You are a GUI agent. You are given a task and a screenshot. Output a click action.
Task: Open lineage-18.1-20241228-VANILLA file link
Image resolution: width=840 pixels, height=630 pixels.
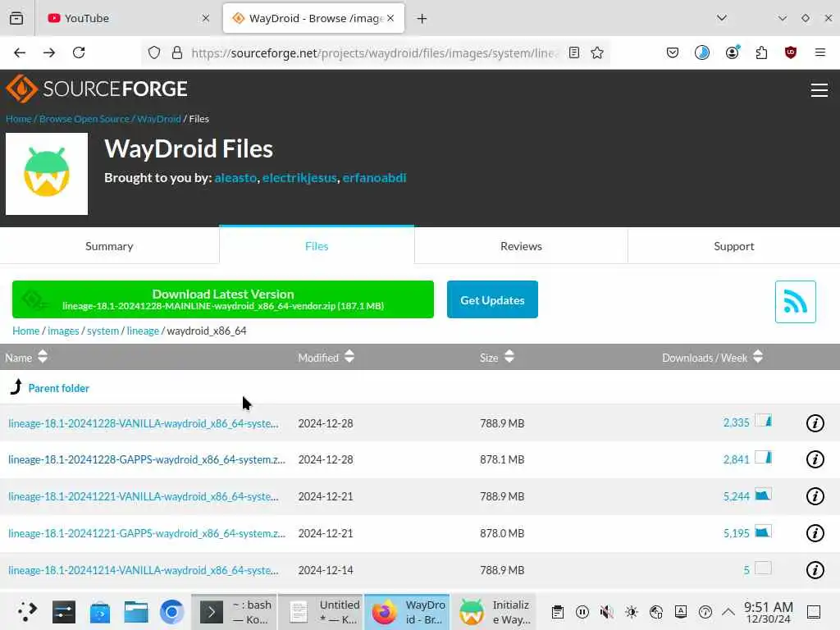pos(143,423)
